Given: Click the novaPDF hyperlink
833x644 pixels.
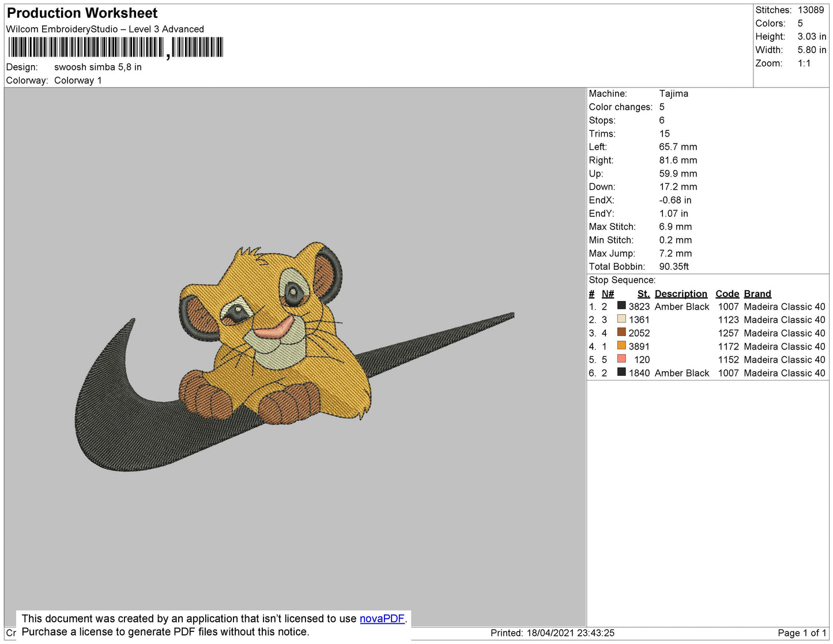Looking at the screenshot, I should [x=382, y=619].
